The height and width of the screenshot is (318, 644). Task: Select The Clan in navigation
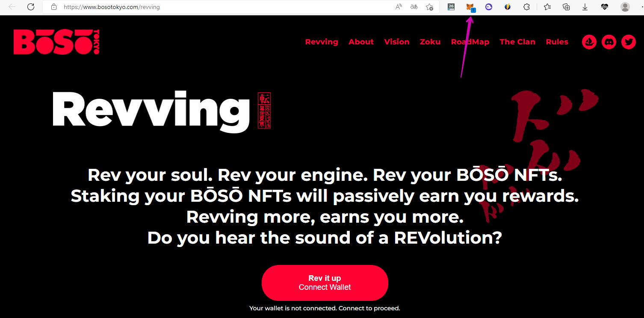point(517,42)
